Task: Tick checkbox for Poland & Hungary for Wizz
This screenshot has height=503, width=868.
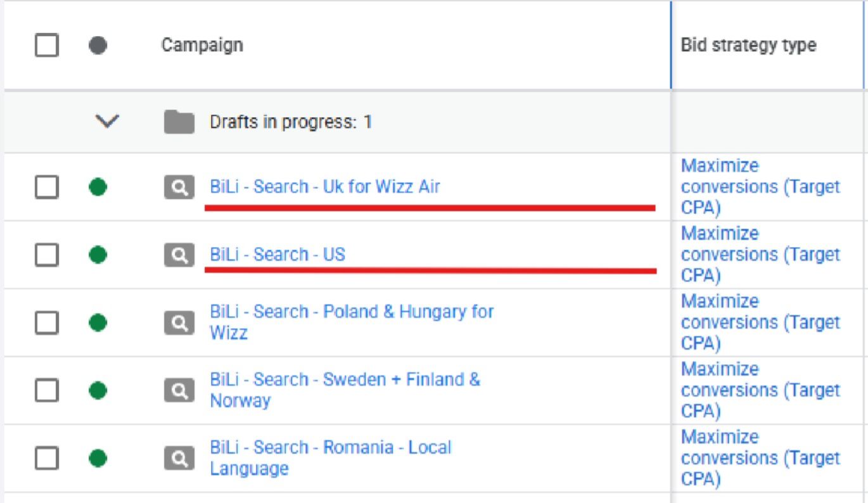Action: [47, 323]
